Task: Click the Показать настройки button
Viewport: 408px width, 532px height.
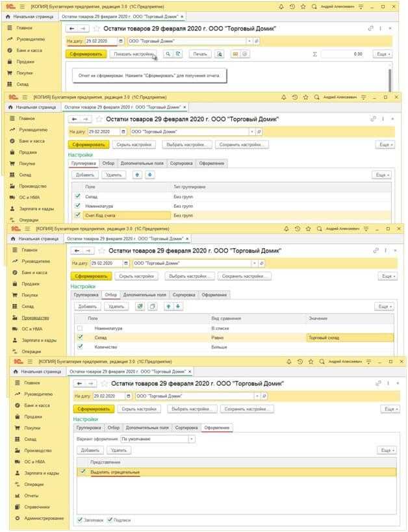Action: (x=133, y=55)
